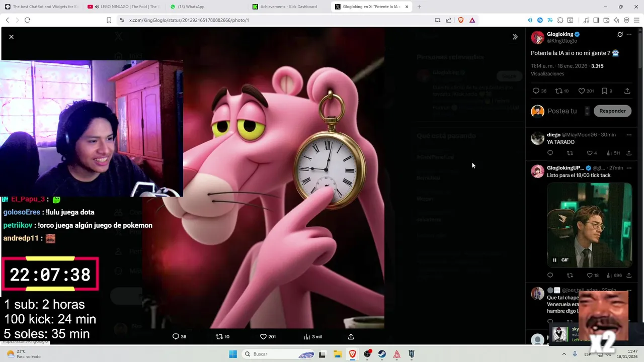Click the x.com address bar URL
Screen dimensions: 644x362
click(189, 20)
